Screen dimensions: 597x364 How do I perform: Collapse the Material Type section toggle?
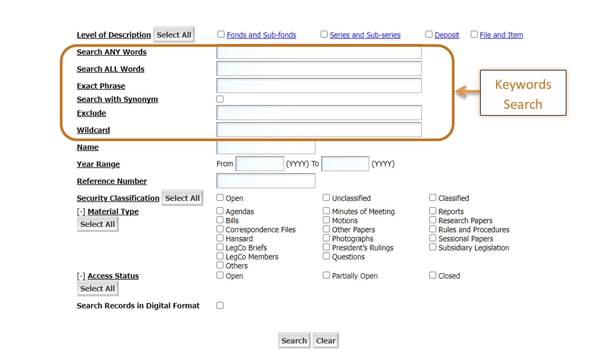click(x=81, y=212)
